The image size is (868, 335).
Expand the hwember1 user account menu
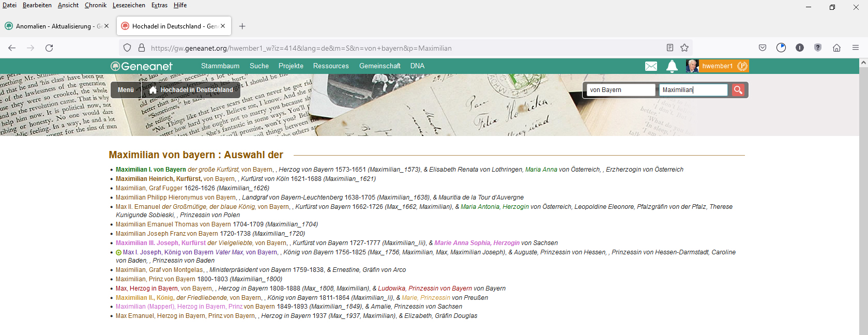point(717,66)
